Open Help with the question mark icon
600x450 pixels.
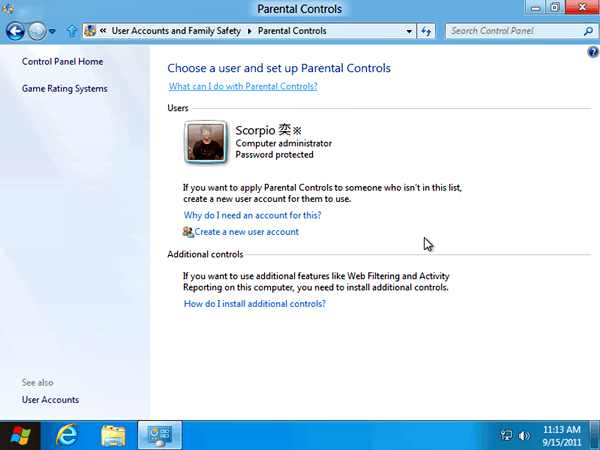[593, 52]
